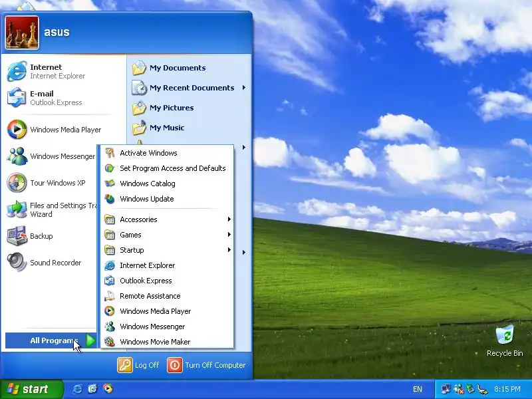Open Files and Settings Transfer Wizard
The height and width of the screenshot is (399, 532).
(x=51, y=209)
